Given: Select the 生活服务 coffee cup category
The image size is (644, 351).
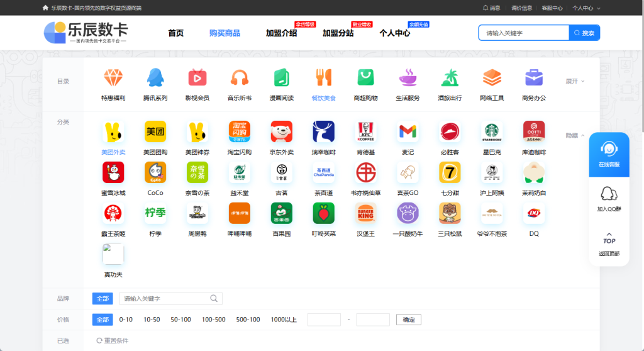Looking at the screenshot, I should (408, 77).
